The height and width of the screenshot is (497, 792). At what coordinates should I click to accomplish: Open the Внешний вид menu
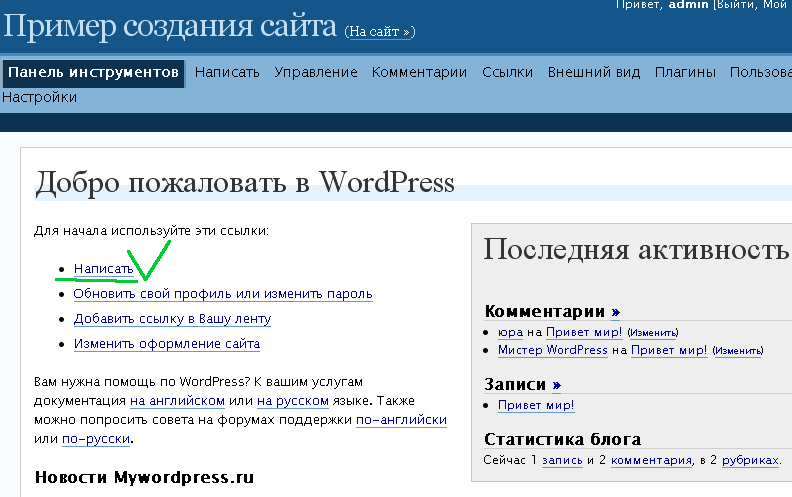[594, 72]
